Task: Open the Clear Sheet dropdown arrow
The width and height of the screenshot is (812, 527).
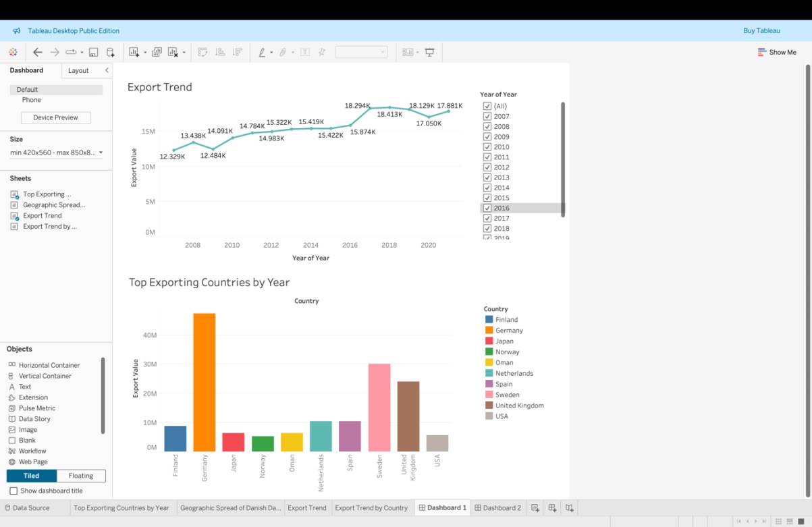Action: 184,53
